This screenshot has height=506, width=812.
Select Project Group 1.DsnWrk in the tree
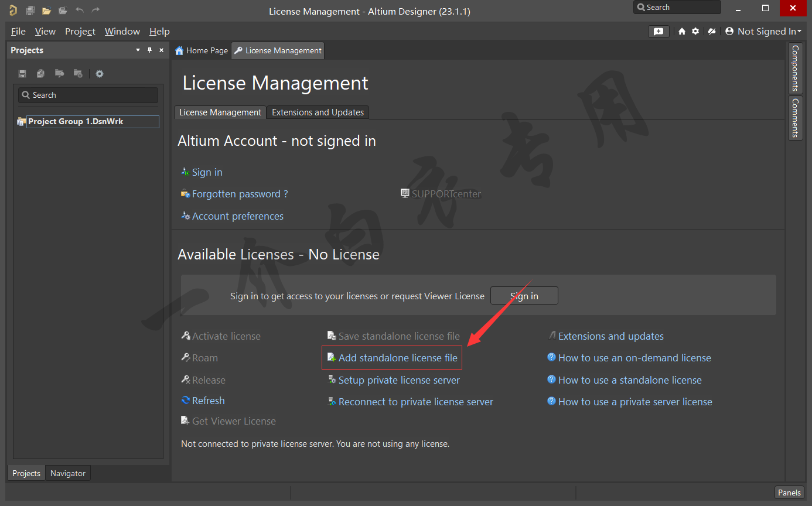[76, 122]
